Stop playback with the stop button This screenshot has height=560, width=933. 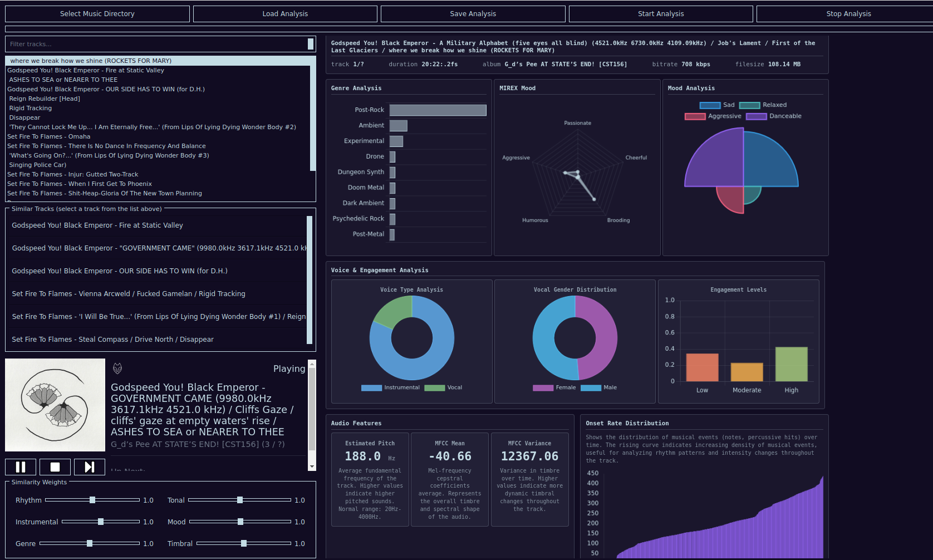coord(55,467)
